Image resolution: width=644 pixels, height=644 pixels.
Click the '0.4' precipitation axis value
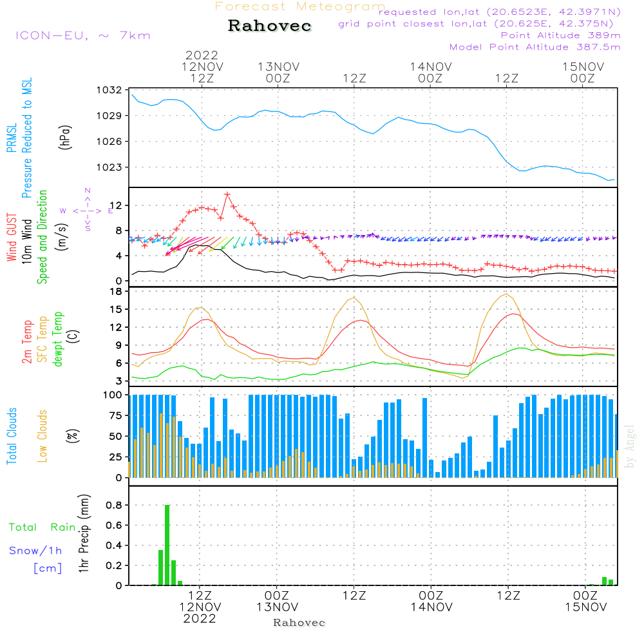[114, 545]
